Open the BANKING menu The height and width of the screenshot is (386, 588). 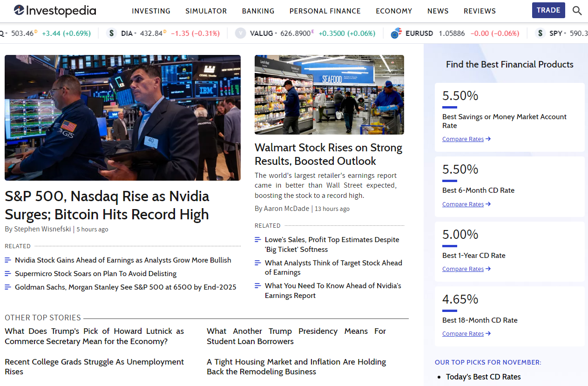[258, 11]
